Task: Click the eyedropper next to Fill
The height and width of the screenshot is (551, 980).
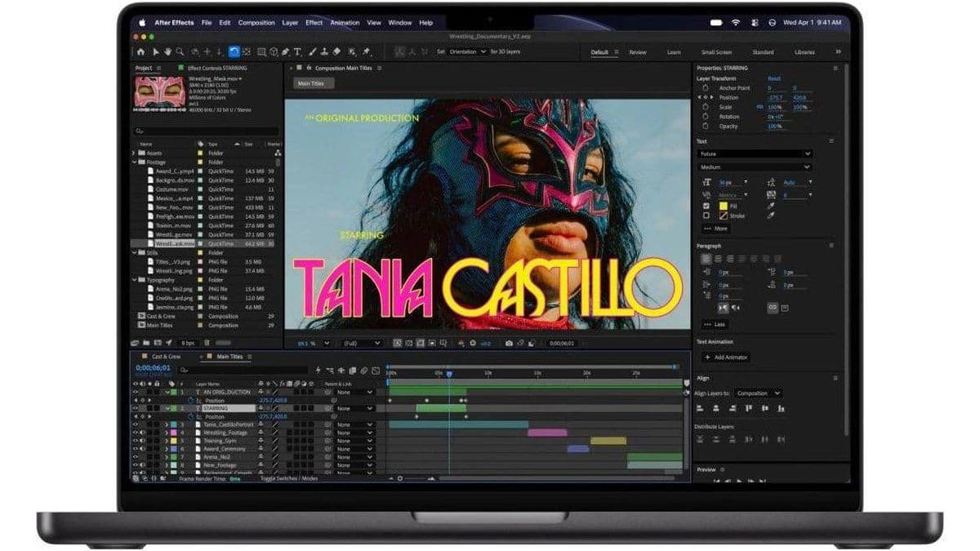Action: [769, 207]
